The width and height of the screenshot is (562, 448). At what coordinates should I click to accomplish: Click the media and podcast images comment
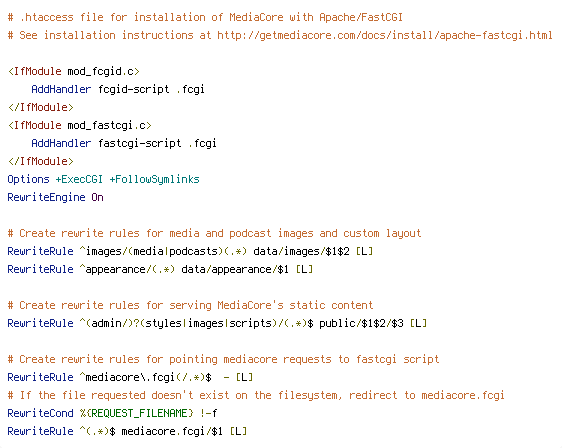coord(214,233)
